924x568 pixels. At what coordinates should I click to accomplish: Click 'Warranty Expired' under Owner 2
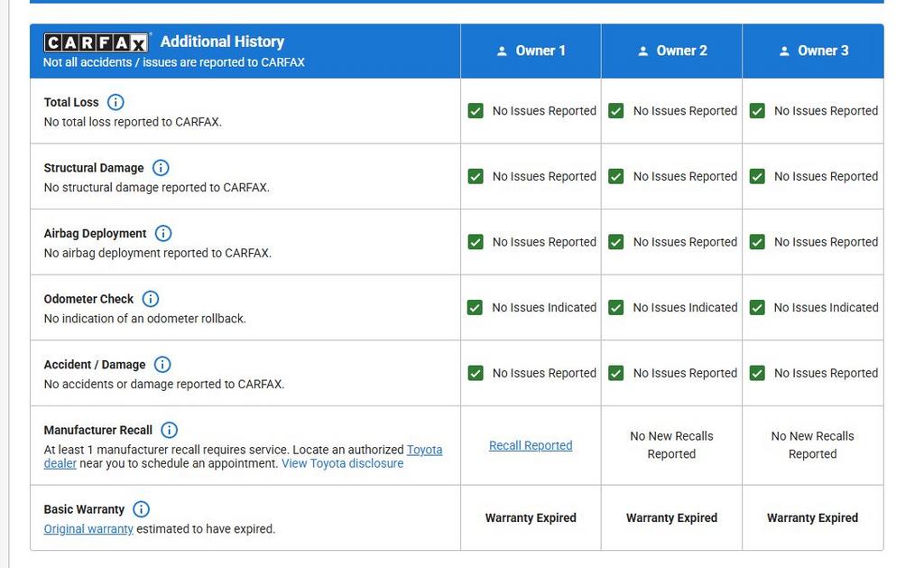pyautogui.click(x=671, y=517)
